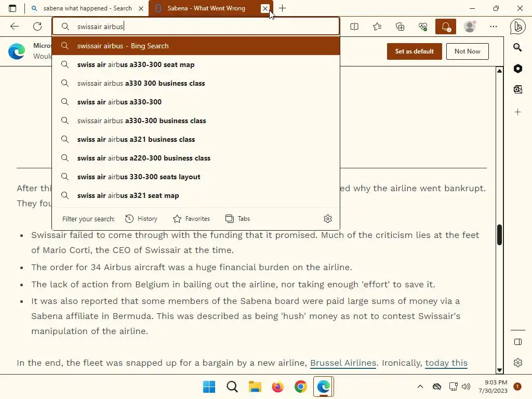Open search suggestion settings gear
Image resolution: width=532 pixels, height=399 pixels.
pos(328,219)
